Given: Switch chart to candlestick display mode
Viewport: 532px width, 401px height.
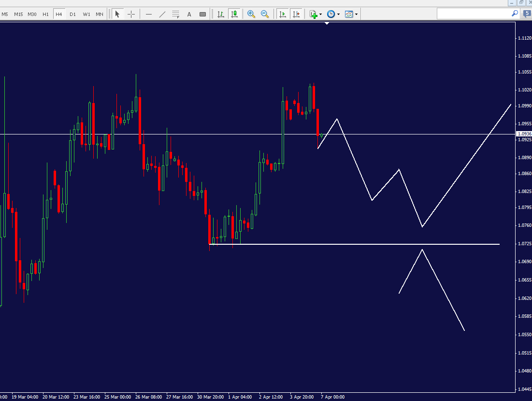Looking at the screenshot, I should pos(234,14).
